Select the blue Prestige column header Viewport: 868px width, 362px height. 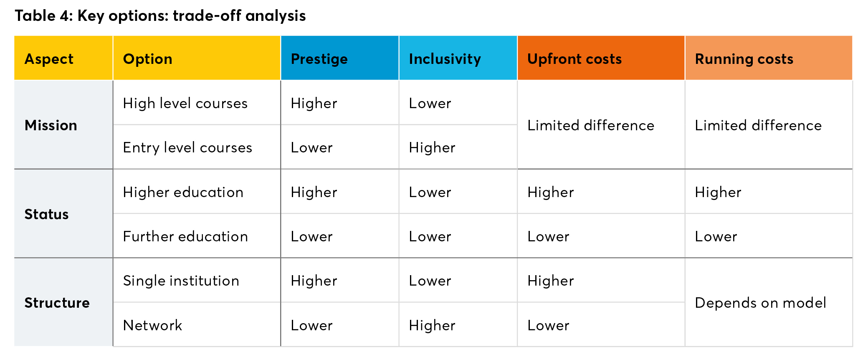point(319,59)
